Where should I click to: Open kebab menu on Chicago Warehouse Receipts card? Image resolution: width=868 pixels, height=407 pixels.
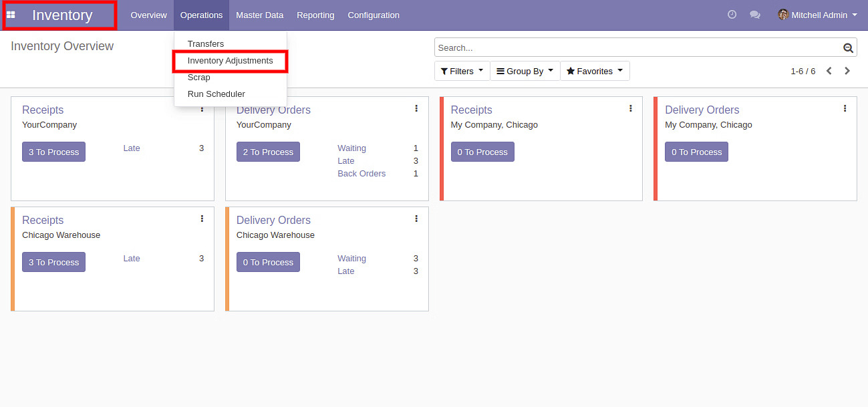[x=202, y=219]
